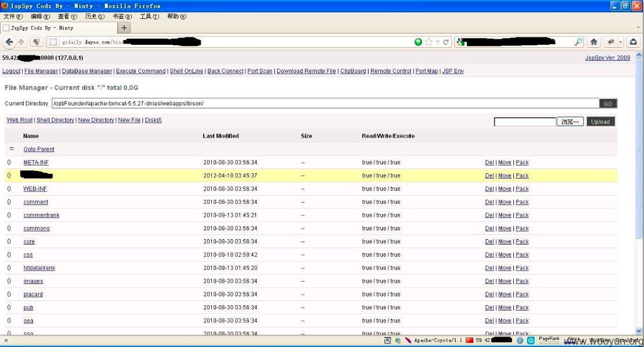
Task: Click Move for the images row
Action: (504, 281)
